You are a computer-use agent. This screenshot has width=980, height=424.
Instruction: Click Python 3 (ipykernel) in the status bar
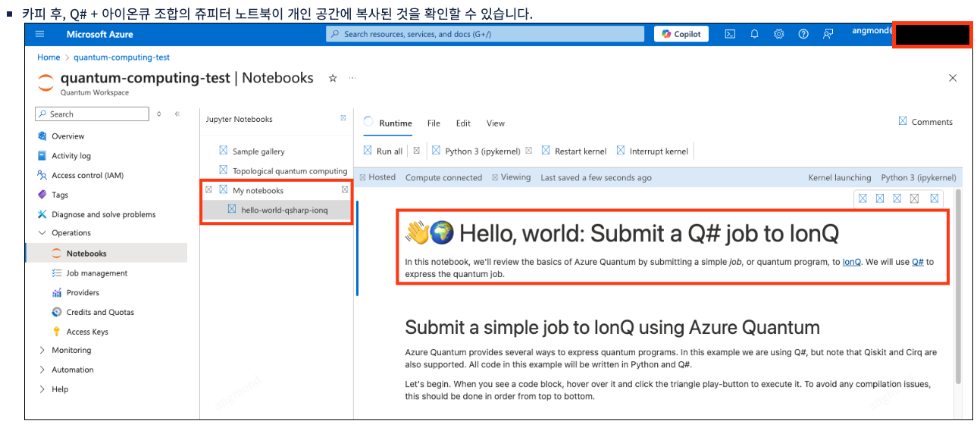[x=919, y=177]
